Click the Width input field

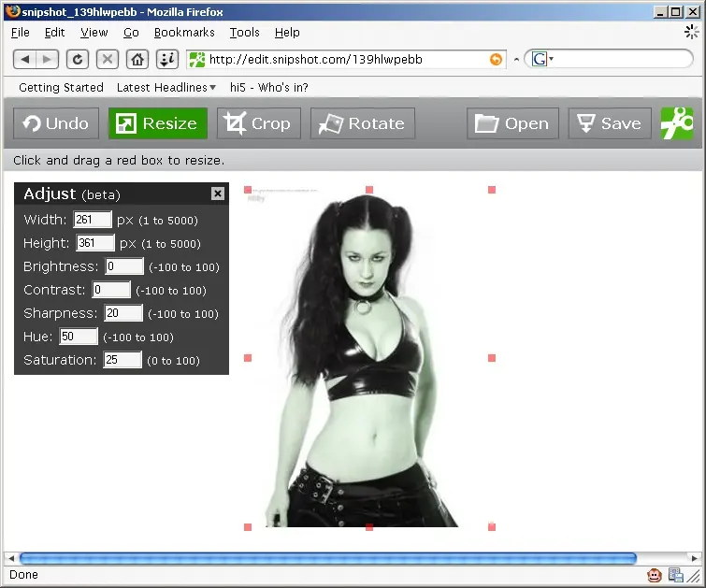93,220
